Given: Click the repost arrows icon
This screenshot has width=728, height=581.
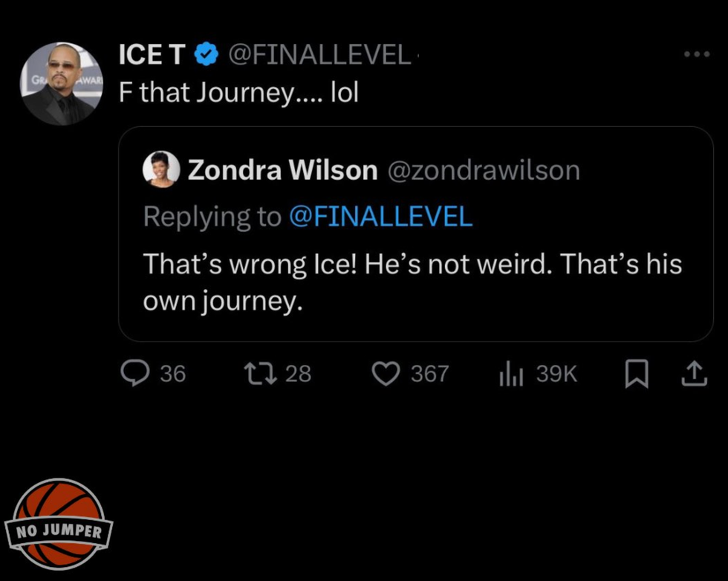Looking at the screenshot, I should click(260, 373).
